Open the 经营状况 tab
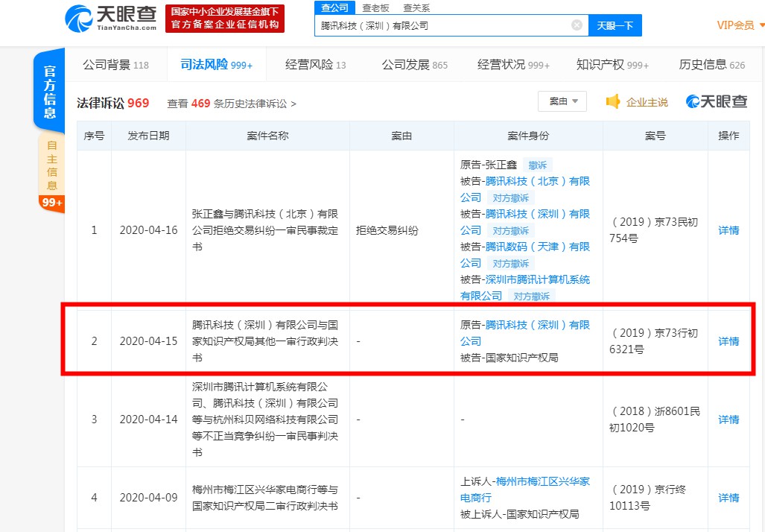The width and height of the screenshot is (765, 532). coord(513,64)
